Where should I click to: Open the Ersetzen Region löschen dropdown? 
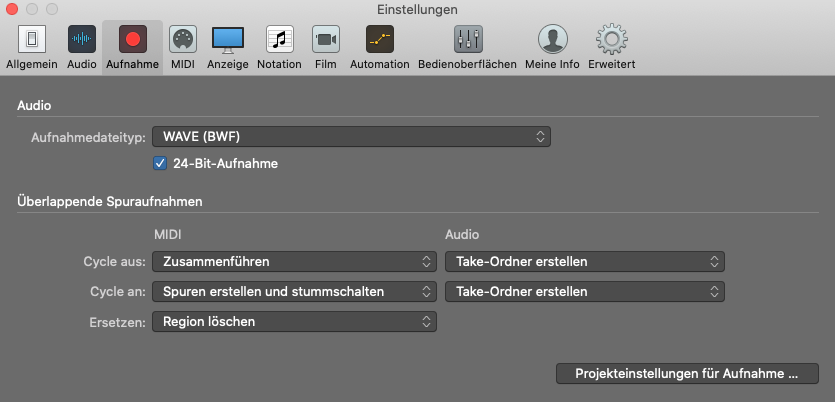(294, 322)
